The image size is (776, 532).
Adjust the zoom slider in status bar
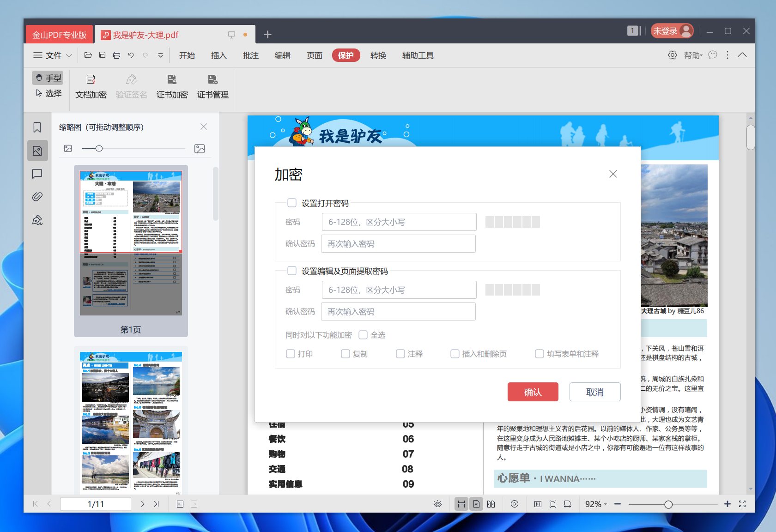[x=668, y=504]
